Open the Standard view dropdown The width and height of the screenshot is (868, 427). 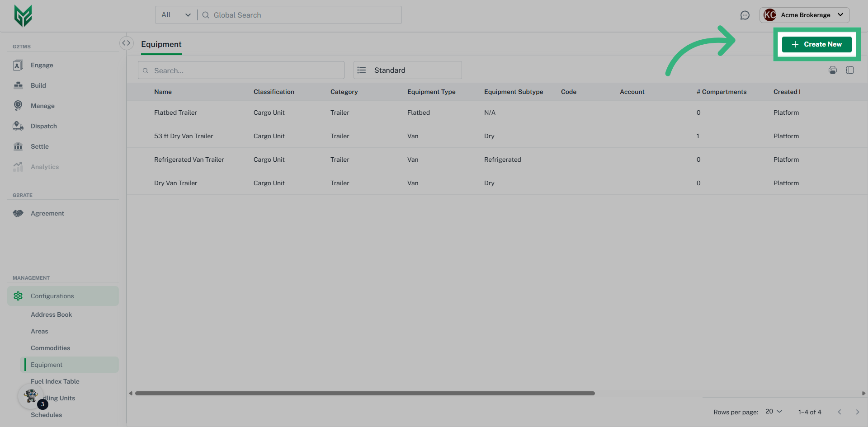pos(407,70)
